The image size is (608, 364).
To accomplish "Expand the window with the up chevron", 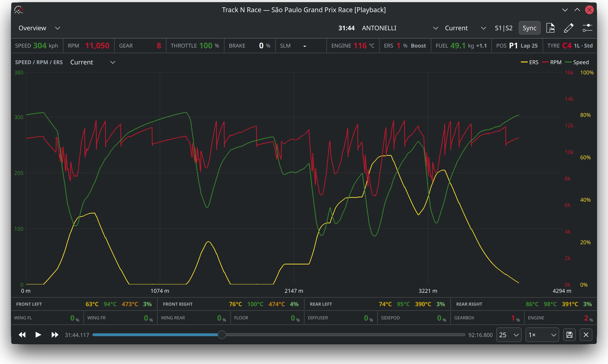I will coord(577,10).
